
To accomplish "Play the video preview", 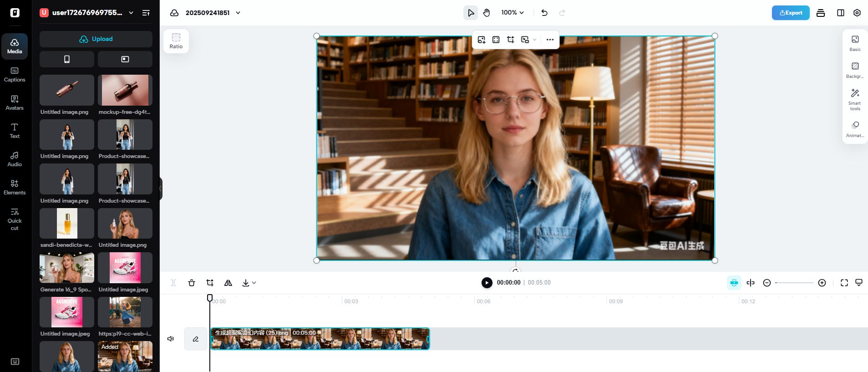I will coord(487,283).
